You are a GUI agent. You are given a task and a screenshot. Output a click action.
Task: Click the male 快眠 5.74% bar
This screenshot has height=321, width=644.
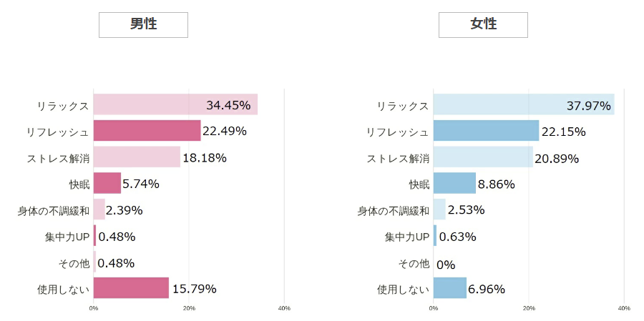(107, 184)
